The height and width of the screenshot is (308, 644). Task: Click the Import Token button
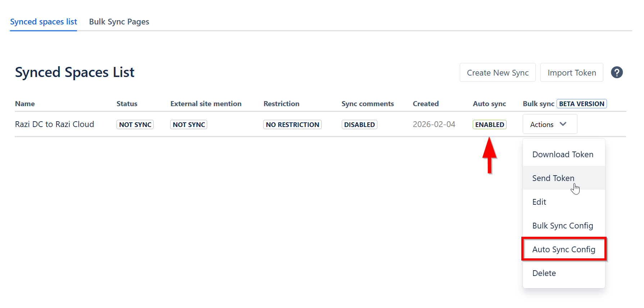pyautogui.click(x=571, y=73)
